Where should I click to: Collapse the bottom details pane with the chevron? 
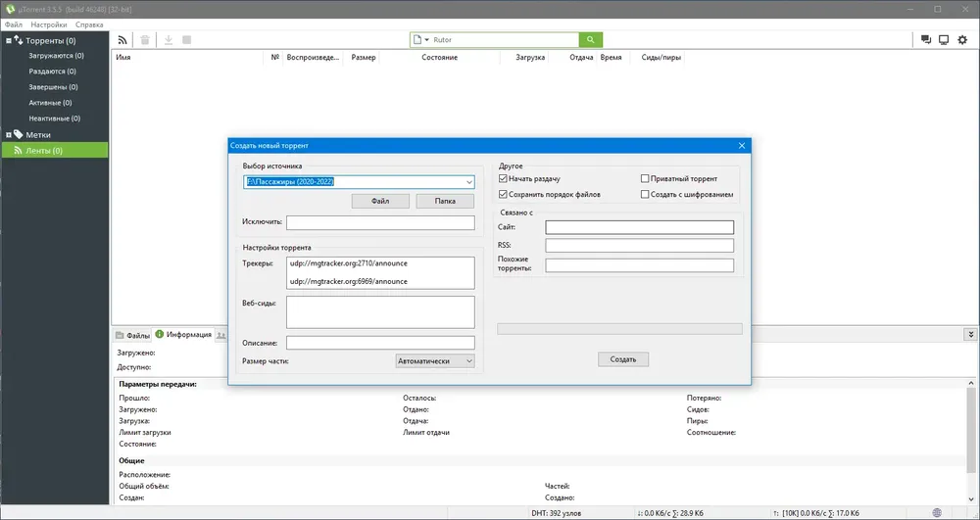coord(970,335)
